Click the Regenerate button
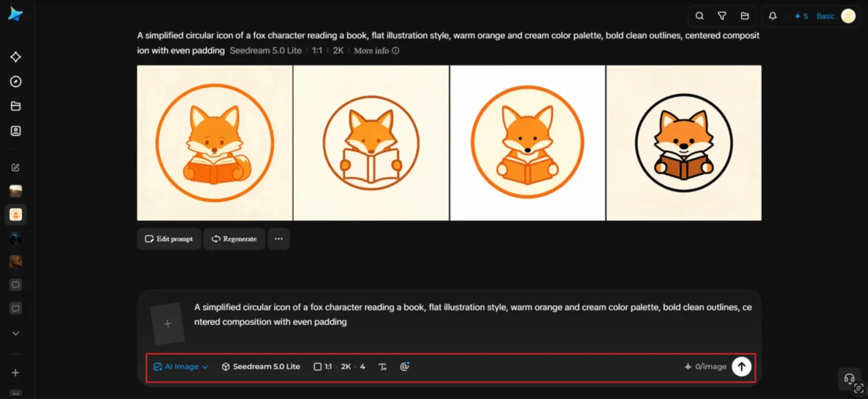Screen dimensions: 868x399 (234, 239)
